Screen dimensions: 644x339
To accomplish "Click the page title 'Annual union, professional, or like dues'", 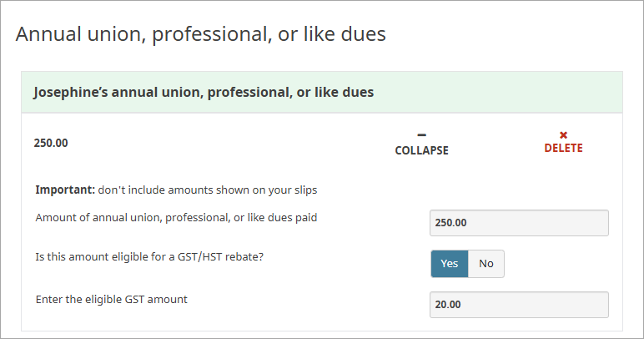I will click(x=200, y=34).
